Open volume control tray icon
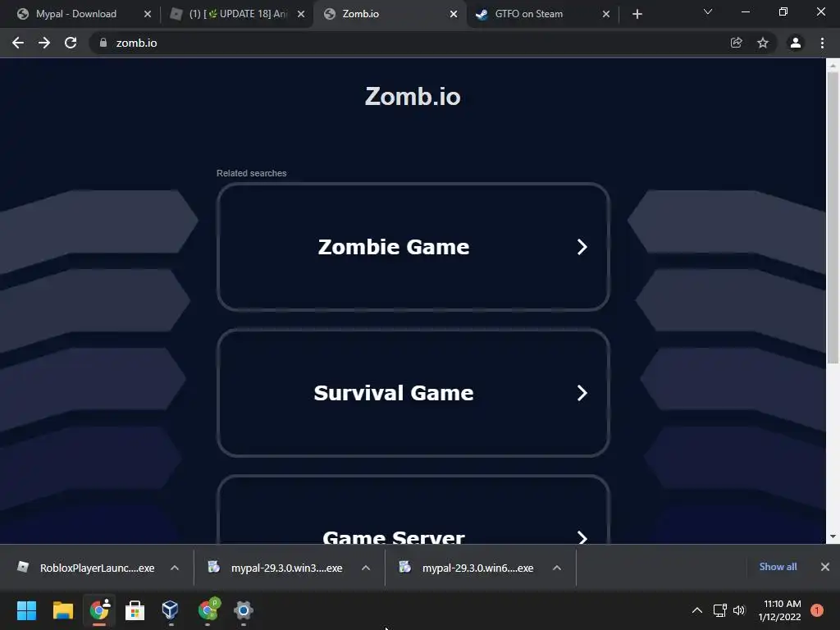This screenshot has height=630, width=840. click(x=739, y=610)
